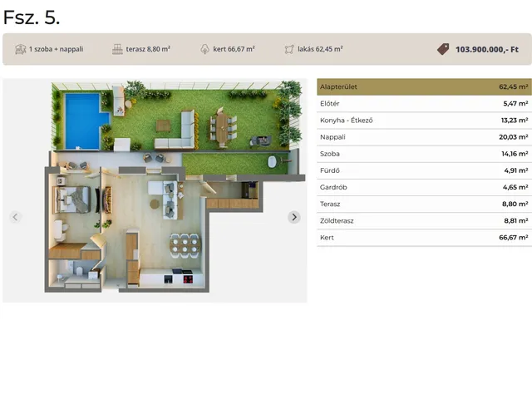Click the terrace icon in info bar

[117, 49]
